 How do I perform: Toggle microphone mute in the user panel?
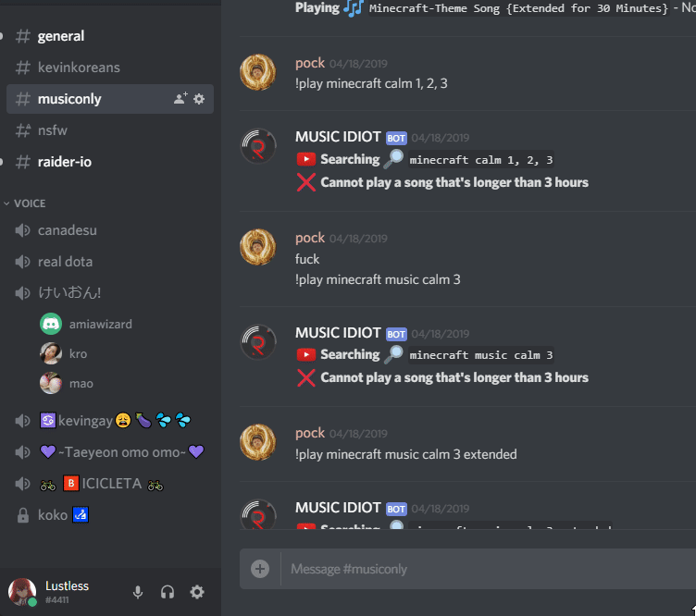click(x=138, y=592)
